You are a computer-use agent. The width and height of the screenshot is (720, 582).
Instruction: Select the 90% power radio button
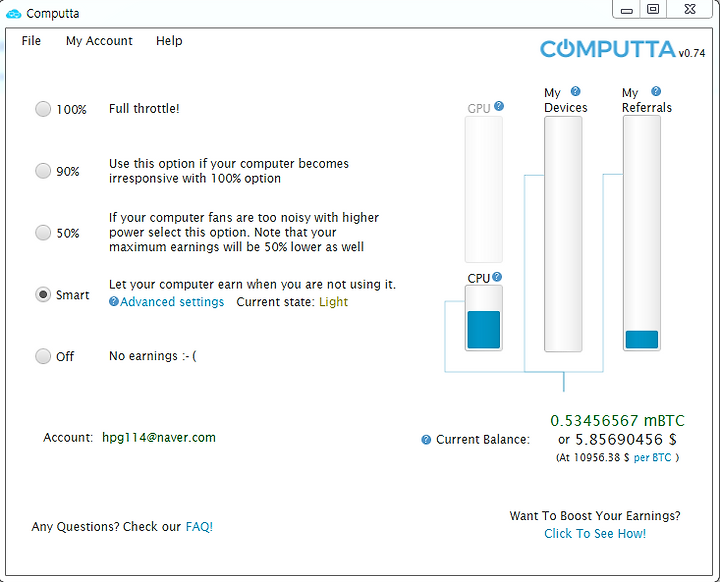click(43, 170)
